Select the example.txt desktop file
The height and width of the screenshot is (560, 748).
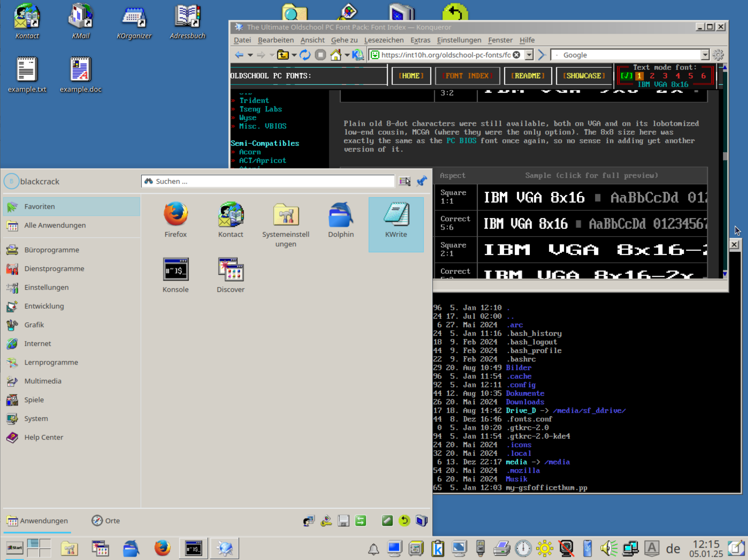[27, 75]
